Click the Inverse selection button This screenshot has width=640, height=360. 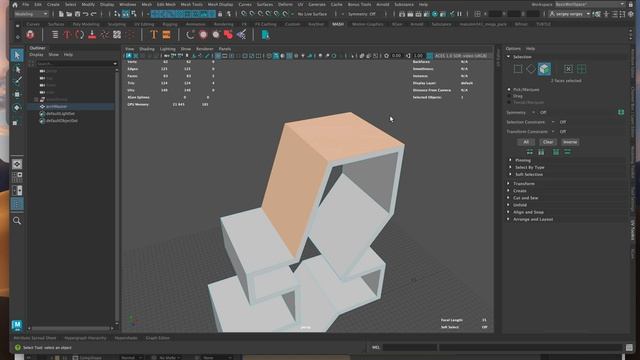point(570,142)
